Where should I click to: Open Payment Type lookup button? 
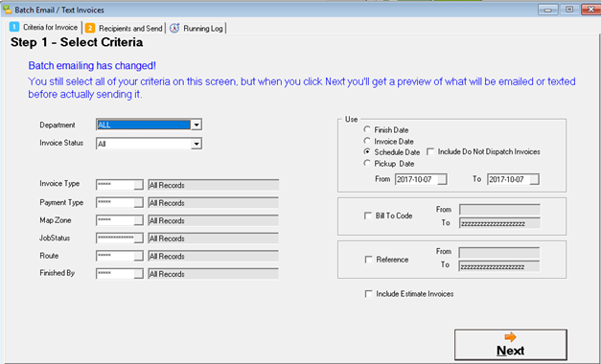[138, 202]
